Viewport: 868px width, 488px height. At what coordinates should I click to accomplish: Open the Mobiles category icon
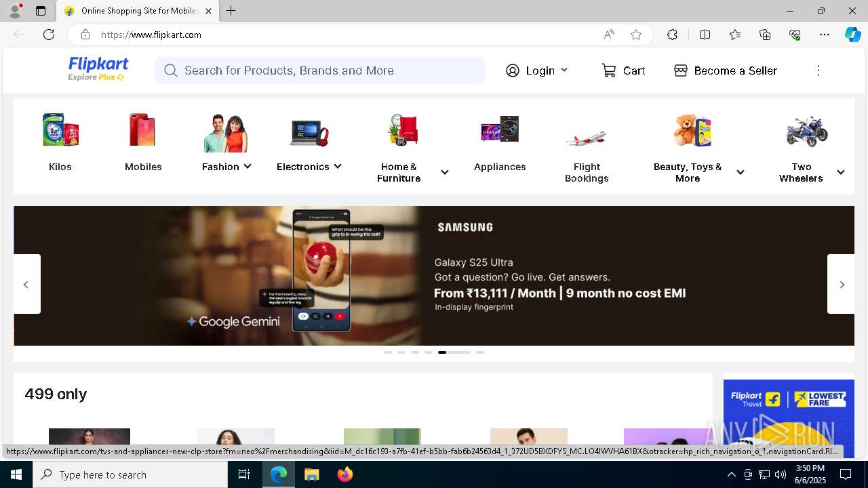[x=143, y=129]
